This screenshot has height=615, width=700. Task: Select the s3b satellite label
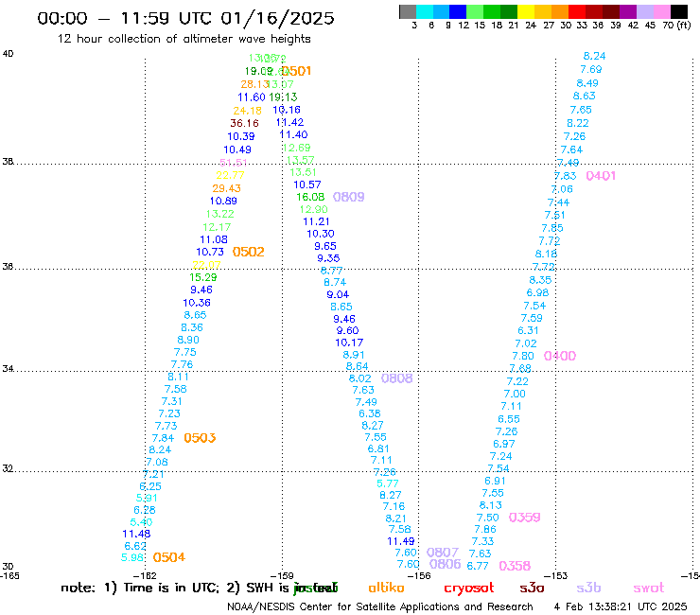click(x=588, y=588)
